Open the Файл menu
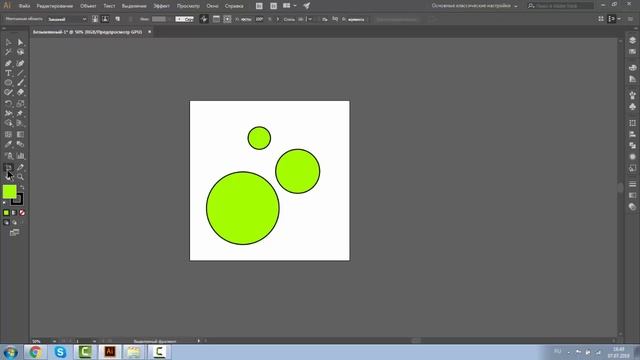The height and width of the screenshot is (360, 640). tap(24, 6)
